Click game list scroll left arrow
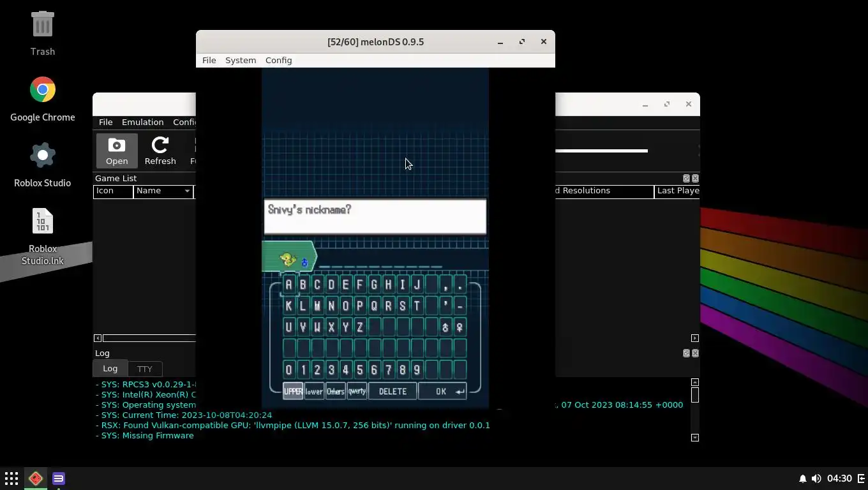The height and width of the screenshot is (490, 868). pos(98,338)
